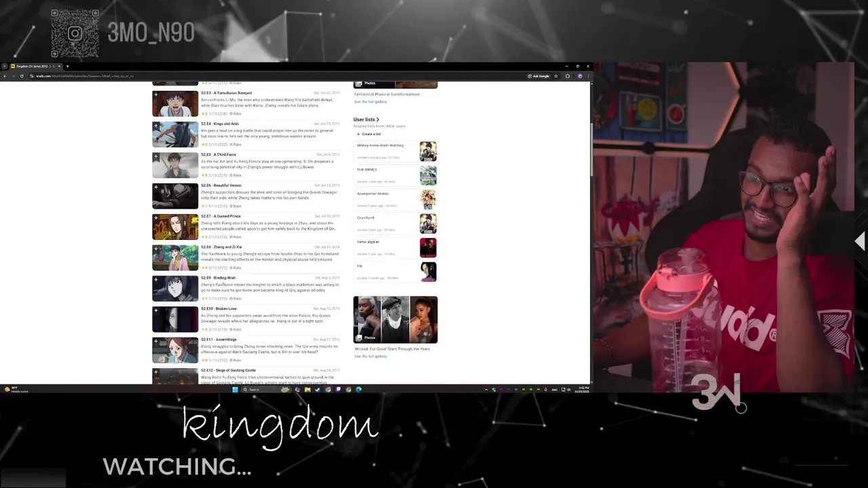Rate episode S2.E3 A Tumultuous Banquet
This screenshot has height=488, width=868.
pyautogui.click(x=235, y=113)
